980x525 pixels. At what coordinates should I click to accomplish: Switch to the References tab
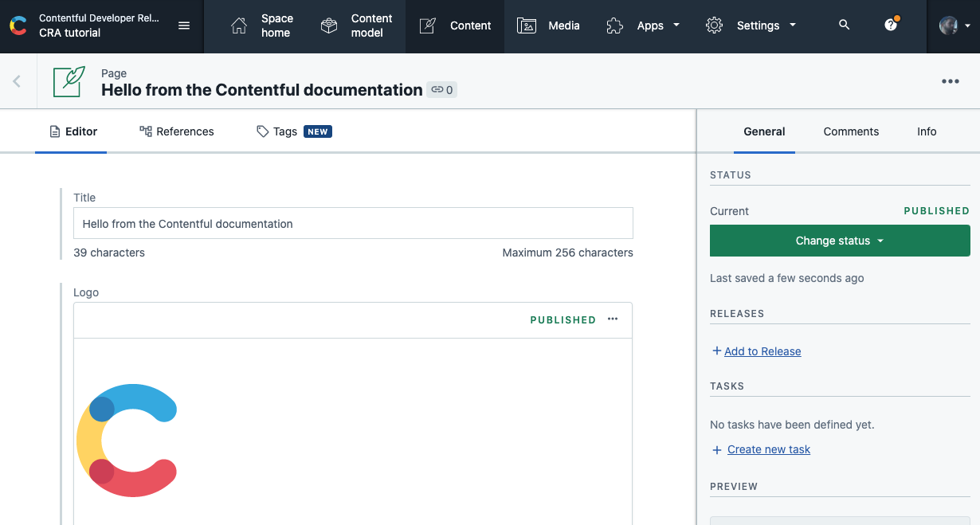[177, 131]
